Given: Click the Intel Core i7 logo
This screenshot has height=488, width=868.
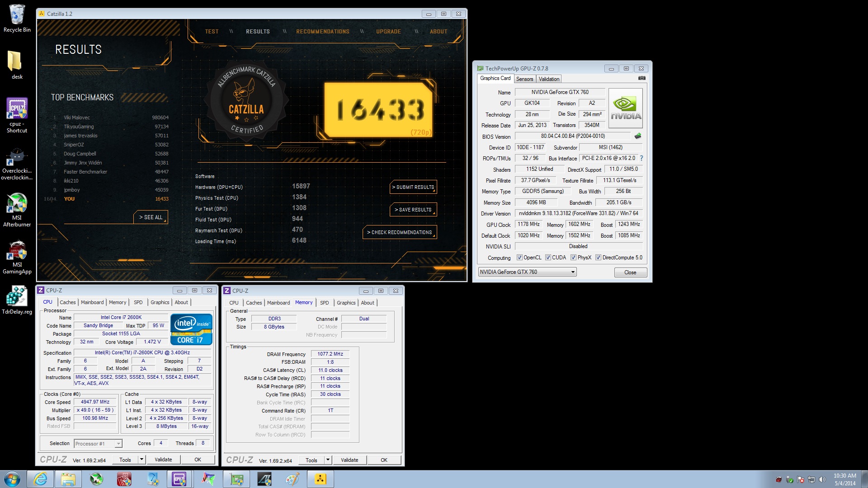Looking at the screenshot, I should click(191, 329).
